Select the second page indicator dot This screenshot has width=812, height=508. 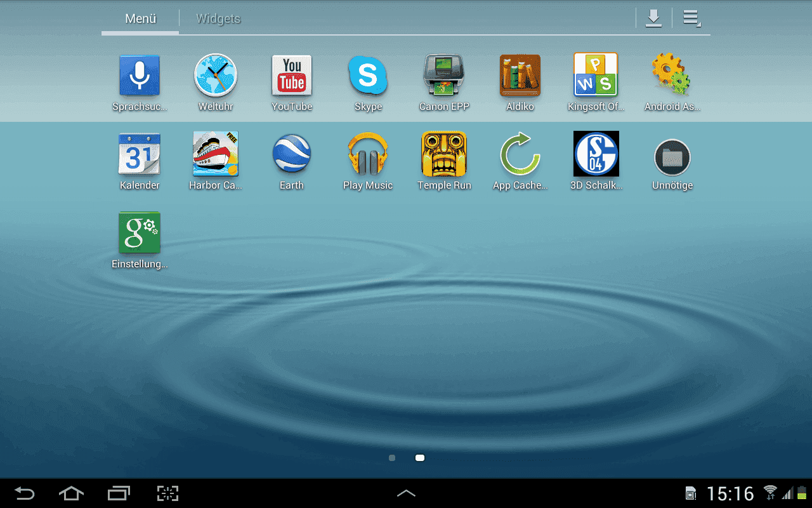point(419,458)
